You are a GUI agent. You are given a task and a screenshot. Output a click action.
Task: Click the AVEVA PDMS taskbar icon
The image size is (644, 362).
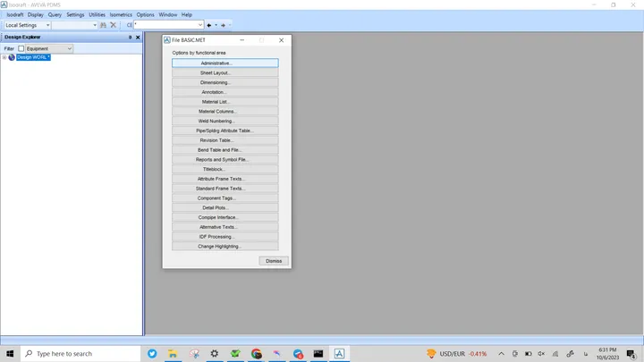click(x=339, y=353)
